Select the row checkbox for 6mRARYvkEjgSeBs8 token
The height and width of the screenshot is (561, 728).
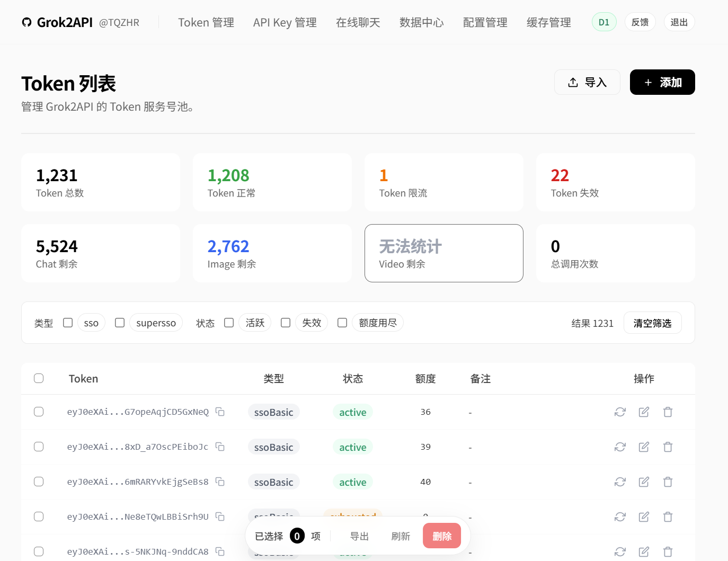(x=39, y=482)
